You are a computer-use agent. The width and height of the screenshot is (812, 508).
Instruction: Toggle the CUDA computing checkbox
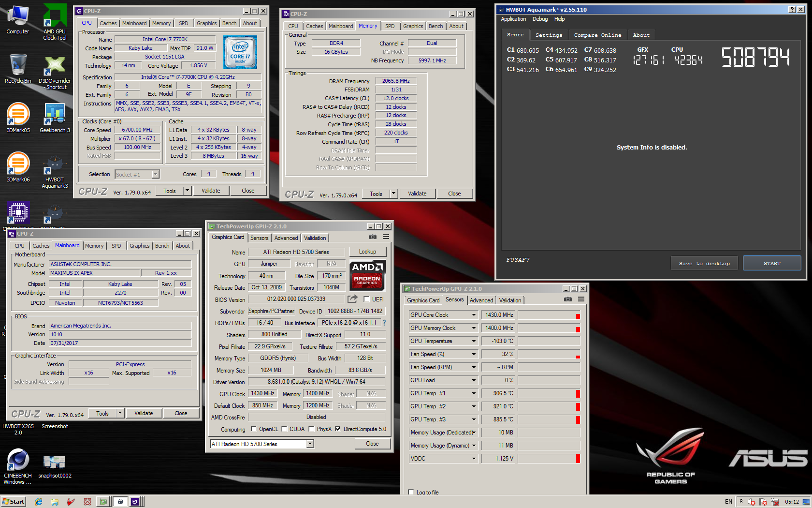click(285, 429)
